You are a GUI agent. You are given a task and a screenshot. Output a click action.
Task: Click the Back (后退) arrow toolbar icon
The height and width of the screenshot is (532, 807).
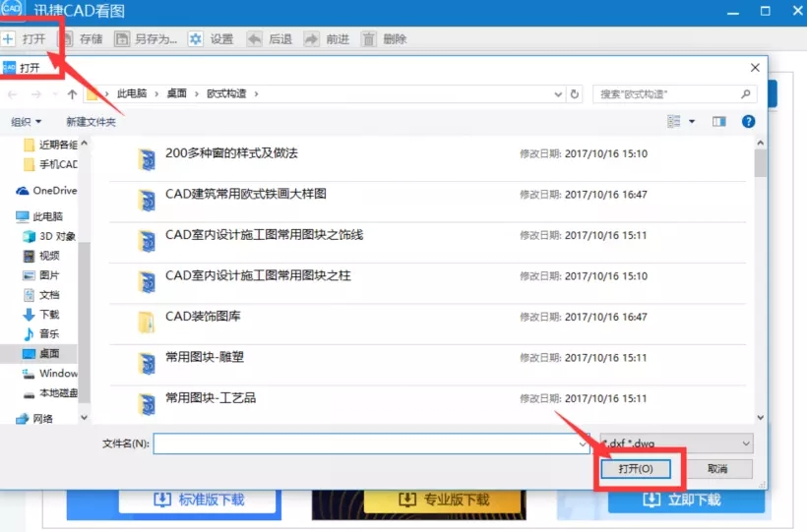254,39
